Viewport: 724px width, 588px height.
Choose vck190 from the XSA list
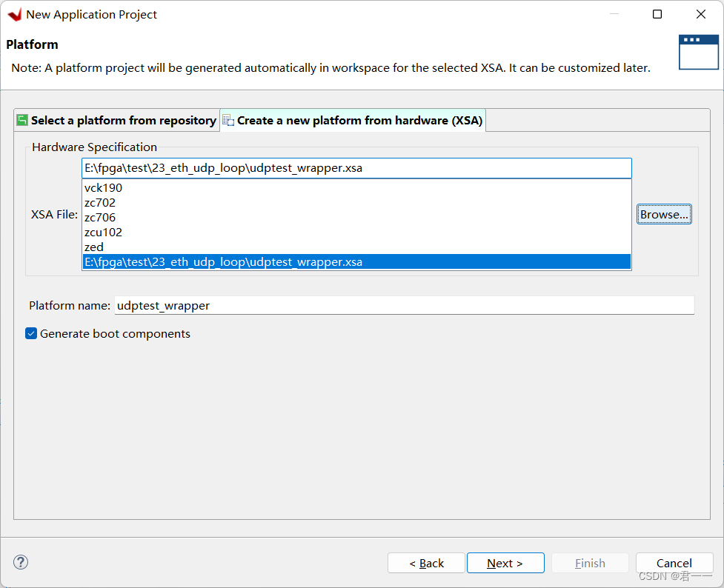pyautogui.click(x=356, y=188)
